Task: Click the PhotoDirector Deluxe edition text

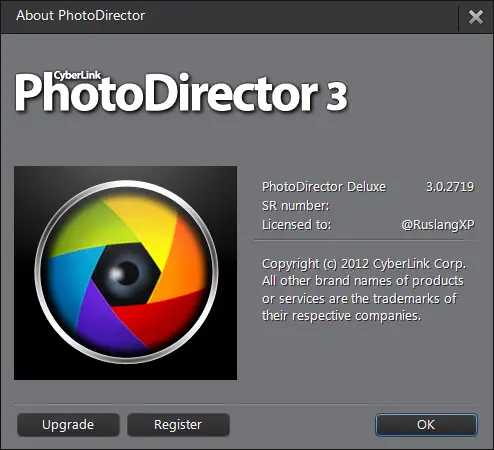Action: [x=324, y=187]
